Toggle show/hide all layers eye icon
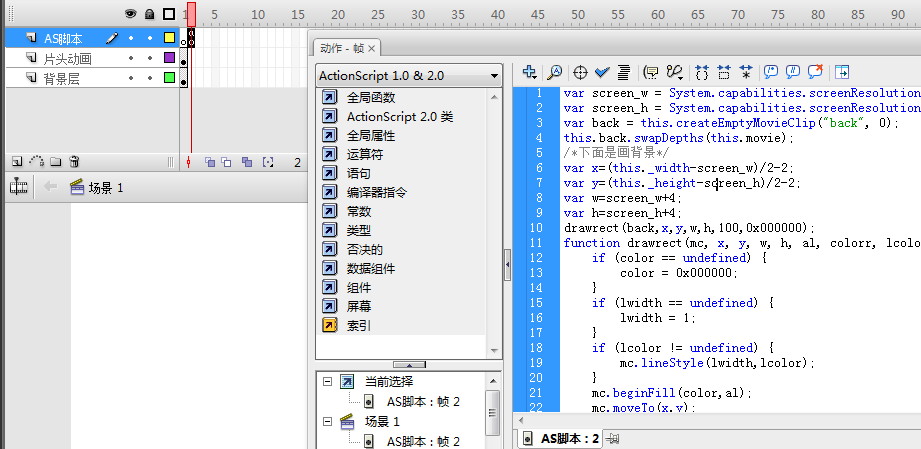 coord(131,14)
